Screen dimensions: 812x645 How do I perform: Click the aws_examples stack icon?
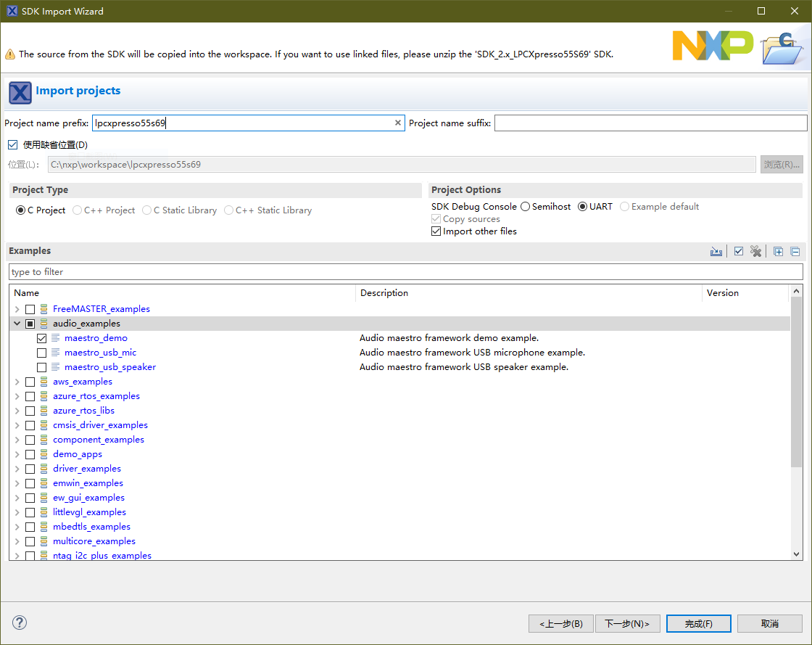point(44,382)
